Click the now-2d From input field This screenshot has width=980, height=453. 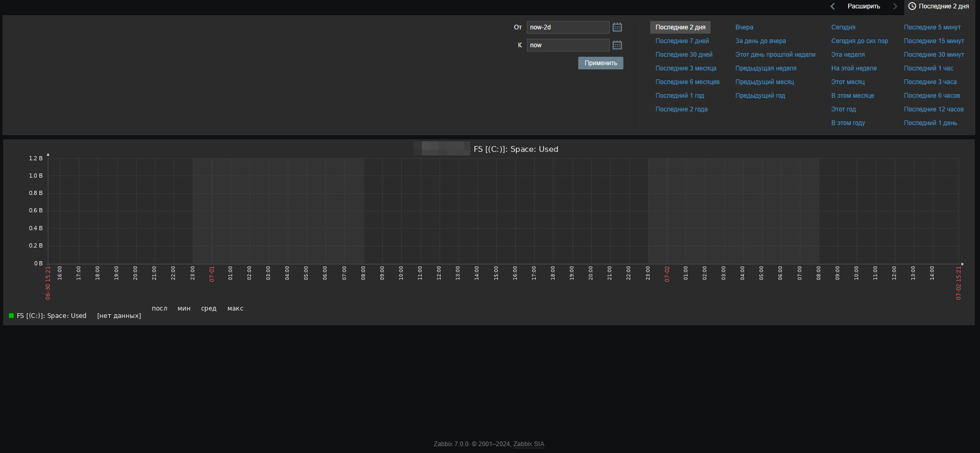coord(568,27)
